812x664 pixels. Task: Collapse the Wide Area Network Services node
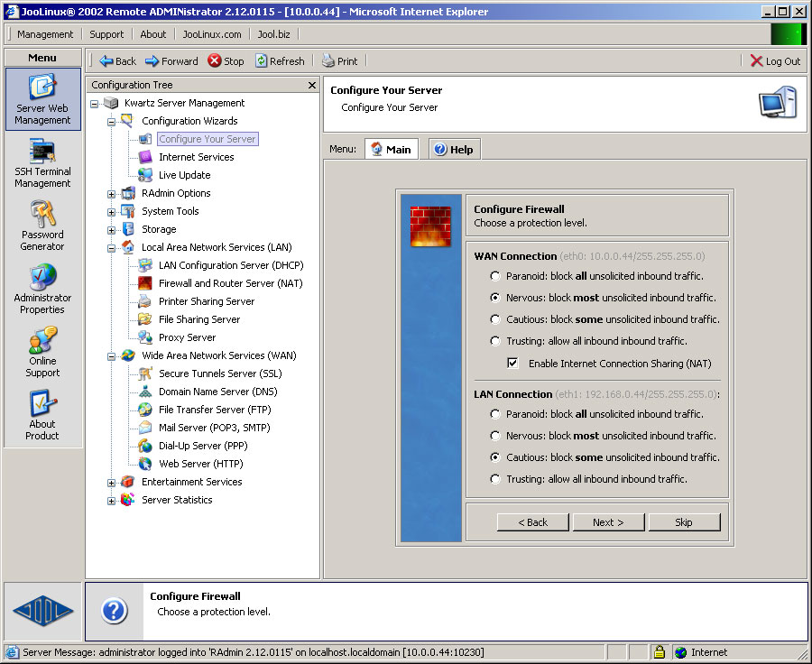pyautogui.click(x=112, y=355)
